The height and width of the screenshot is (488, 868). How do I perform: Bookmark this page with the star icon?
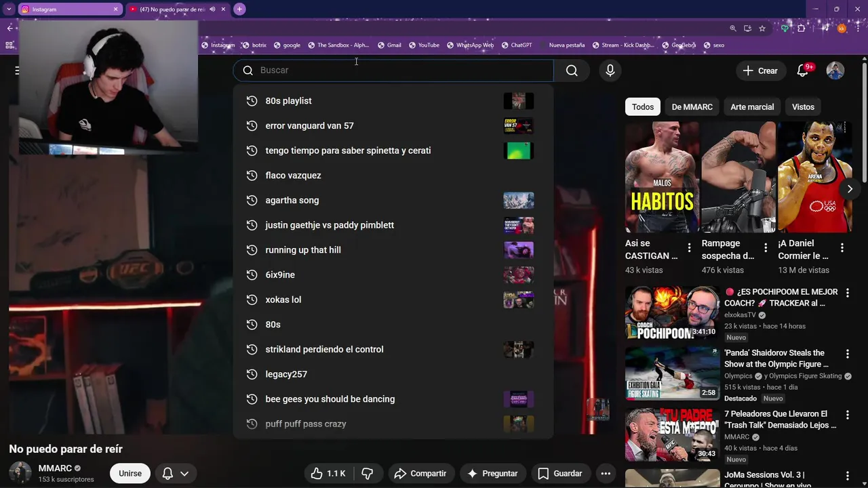pyautogui.click(x=762, y=28)
